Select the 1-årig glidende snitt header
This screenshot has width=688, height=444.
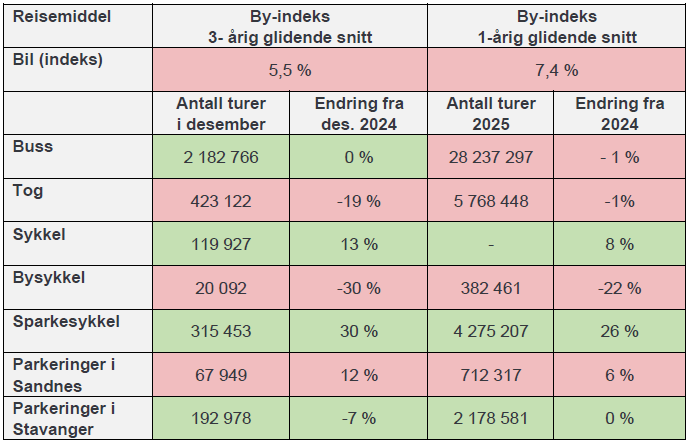(x=557, y=28)
